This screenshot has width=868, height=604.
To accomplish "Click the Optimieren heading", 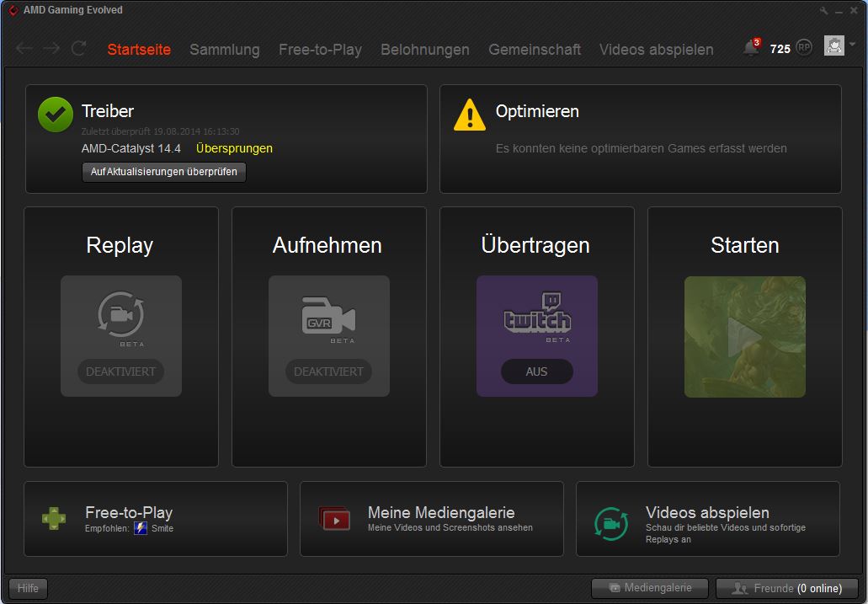I will tap(537, 111).
